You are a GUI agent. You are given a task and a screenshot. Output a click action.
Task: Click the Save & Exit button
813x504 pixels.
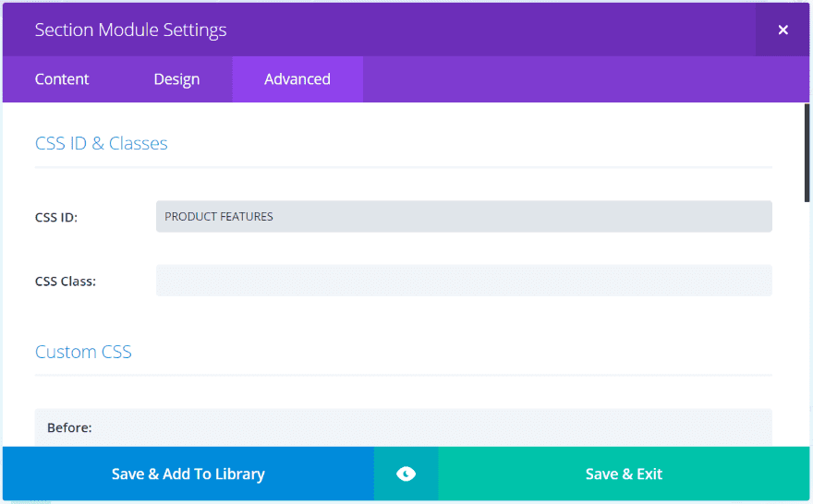pos(625,474)
